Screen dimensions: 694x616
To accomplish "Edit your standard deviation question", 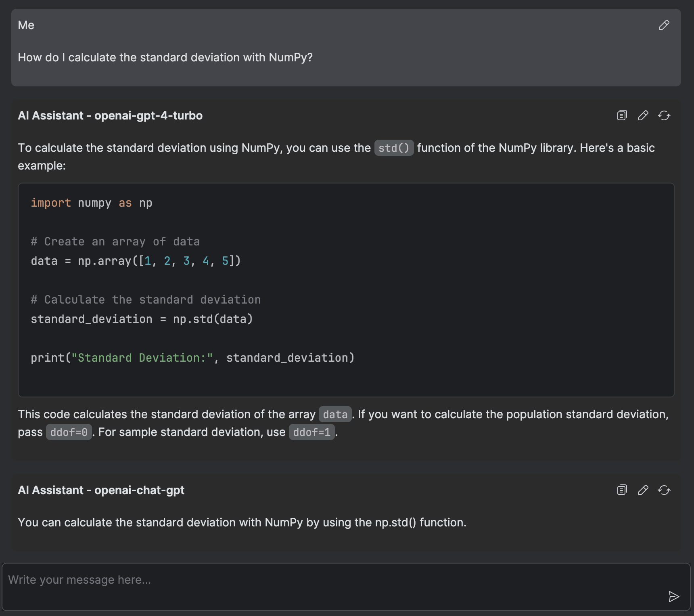I will point(664,25).
